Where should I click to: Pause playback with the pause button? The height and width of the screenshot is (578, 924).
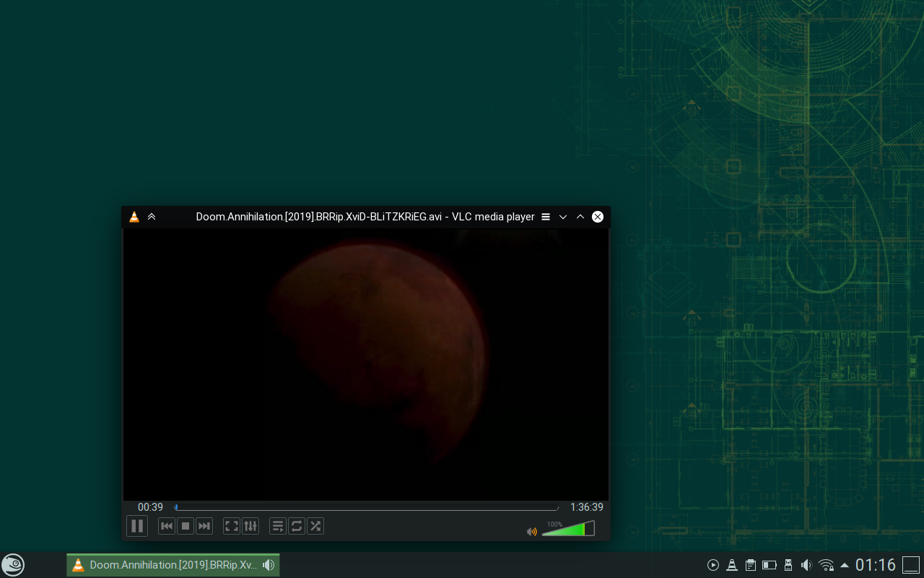(137, 526)
